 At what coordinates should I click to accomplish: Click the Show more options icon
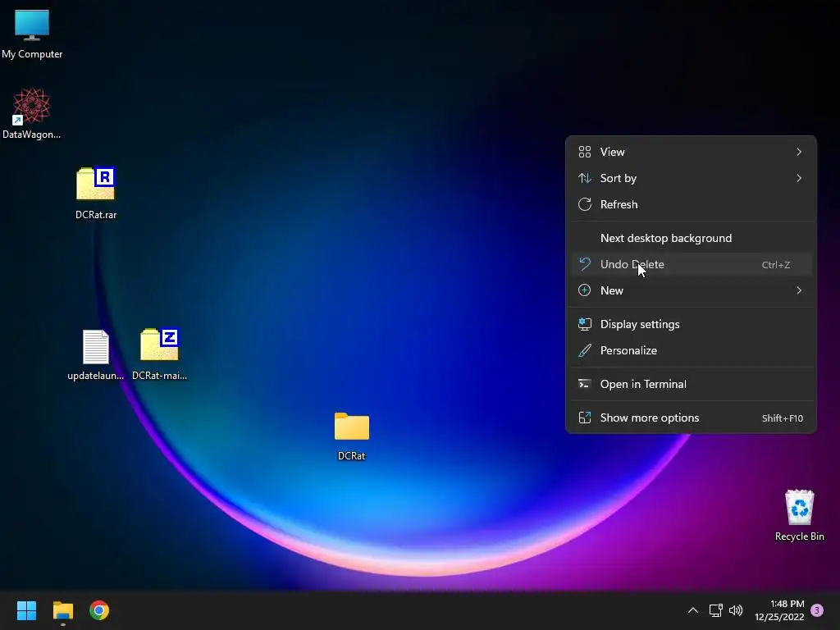pyautogui.click(x=584, y=418)
